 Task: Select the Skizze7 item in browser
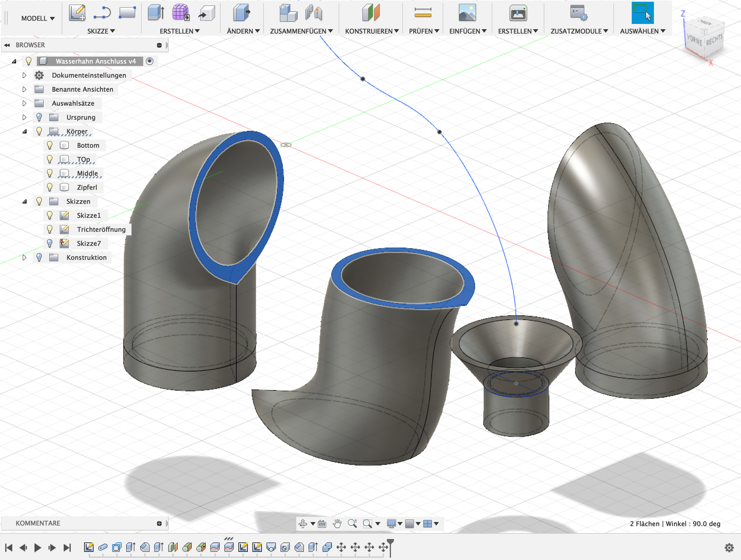tap(89, 243)
